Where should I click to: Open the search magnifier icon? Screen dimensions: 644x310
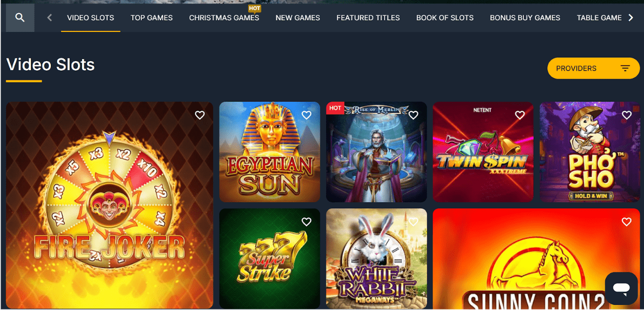[20, 18]
